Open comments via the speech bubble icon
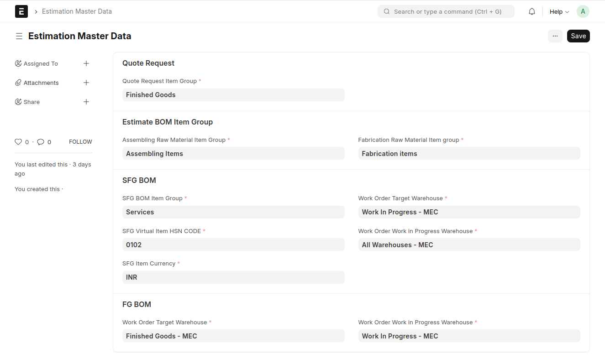The image size is (605, 364). (41, 142)
